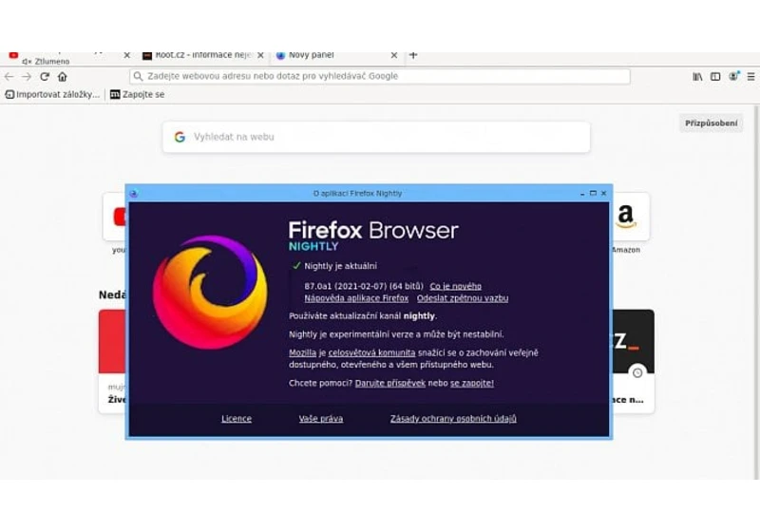
Task: Open the Firefox account icon
Action: click(x=733, y=76)
